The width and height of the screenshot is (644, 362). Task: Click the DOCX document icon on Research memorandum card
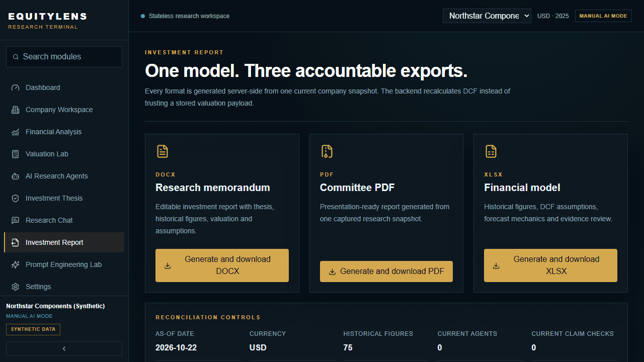[x=162, y=151]
